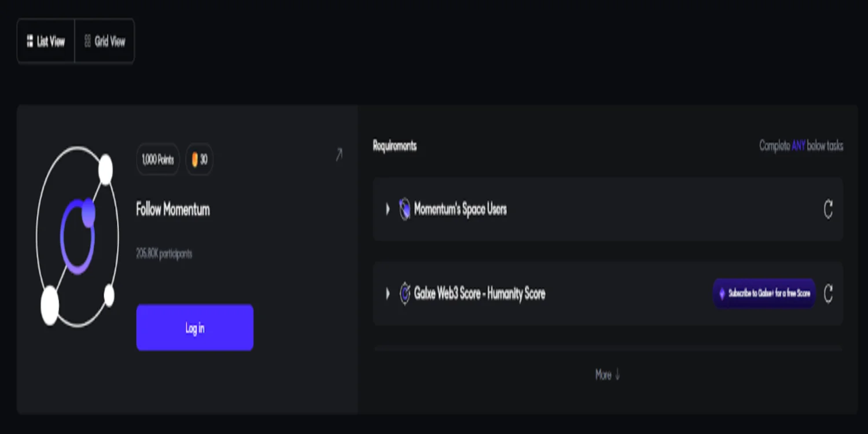Refresh the Galxe Web3 Score task

tap(828, 293)
